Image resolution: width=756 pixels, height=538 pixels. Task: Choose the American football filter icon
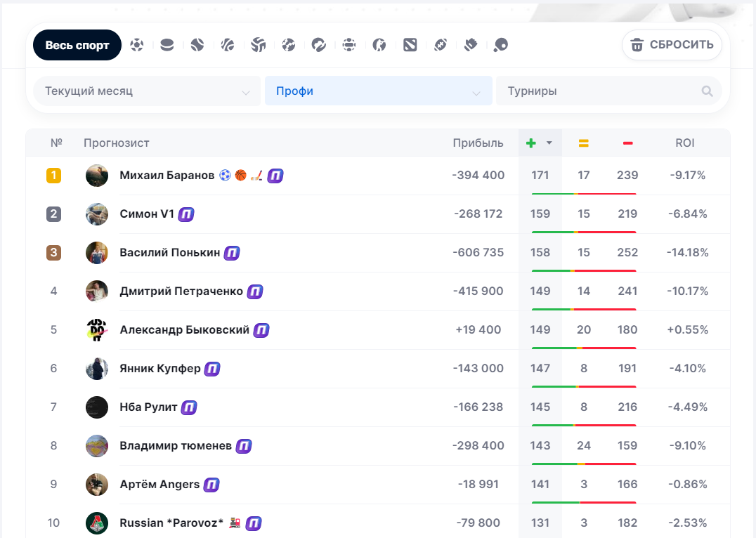click(441, 45)
